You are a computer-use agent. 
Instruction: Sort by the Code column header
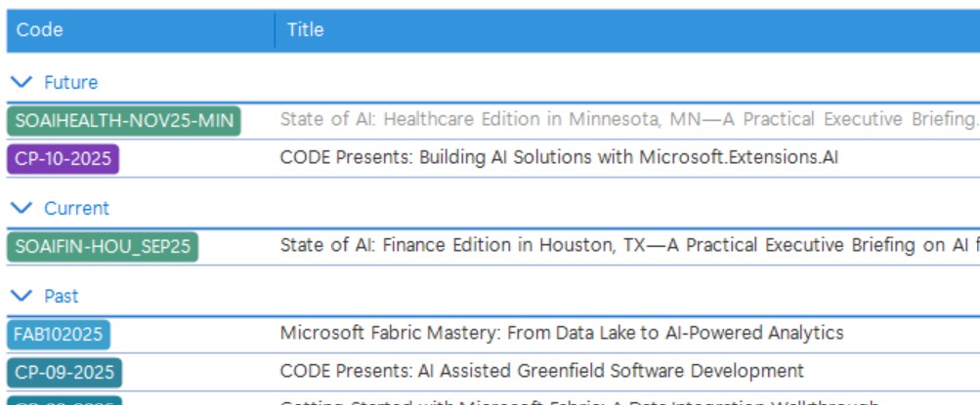click(40, 30)
